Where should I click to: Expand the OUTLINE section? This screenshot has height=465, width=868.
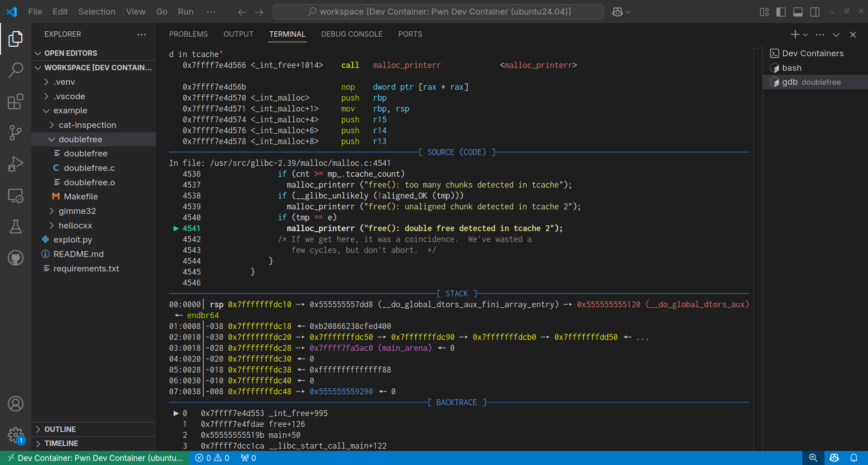60,429
